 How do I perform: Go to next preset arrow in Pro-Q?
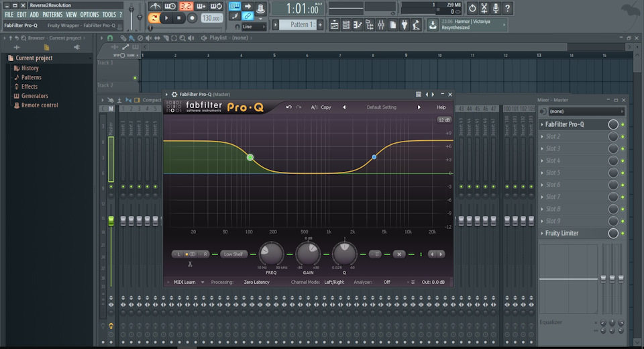tap(419, 107)
